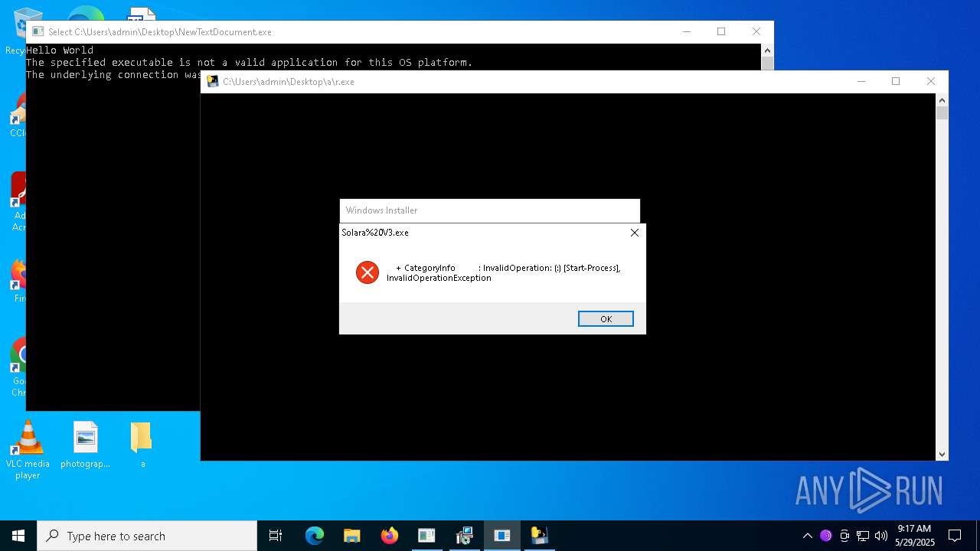Screen dimensions: 980x551
Task: Click the purple tray application icon
Action: click(x=825, y=536)
